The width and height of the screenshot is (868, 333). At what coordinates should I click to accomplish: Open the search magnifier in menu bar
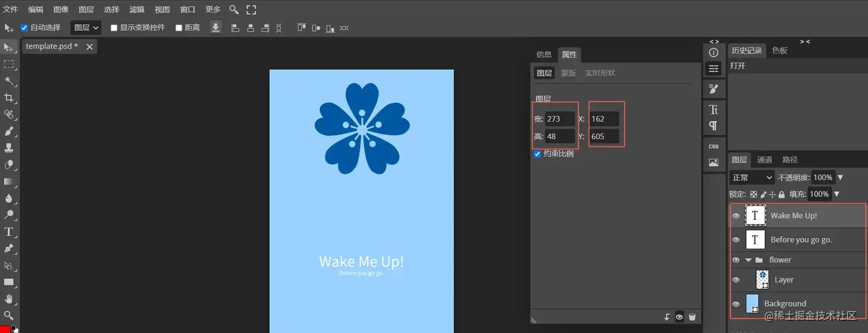click(234, 9)
